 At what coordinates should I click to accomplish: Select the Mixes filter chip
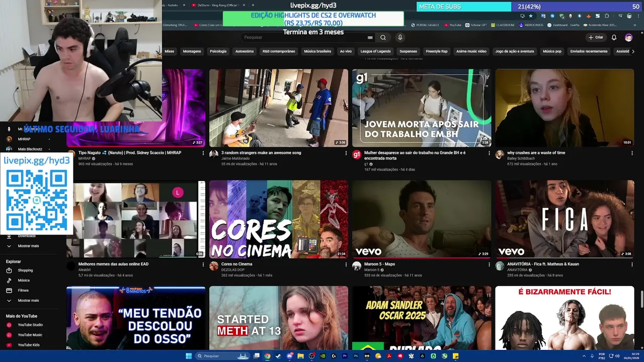(170, 51)
